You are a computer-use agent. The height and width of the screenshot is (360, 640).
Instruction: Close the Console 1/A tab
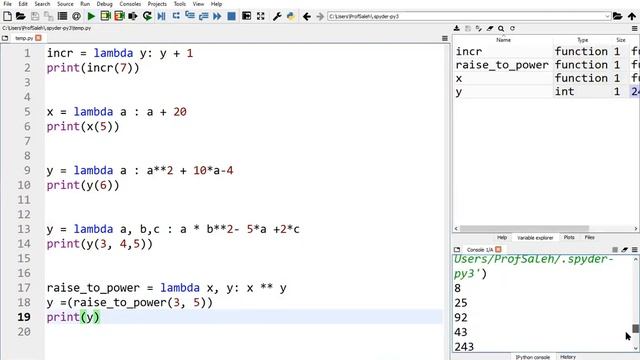tap(498, 249)
